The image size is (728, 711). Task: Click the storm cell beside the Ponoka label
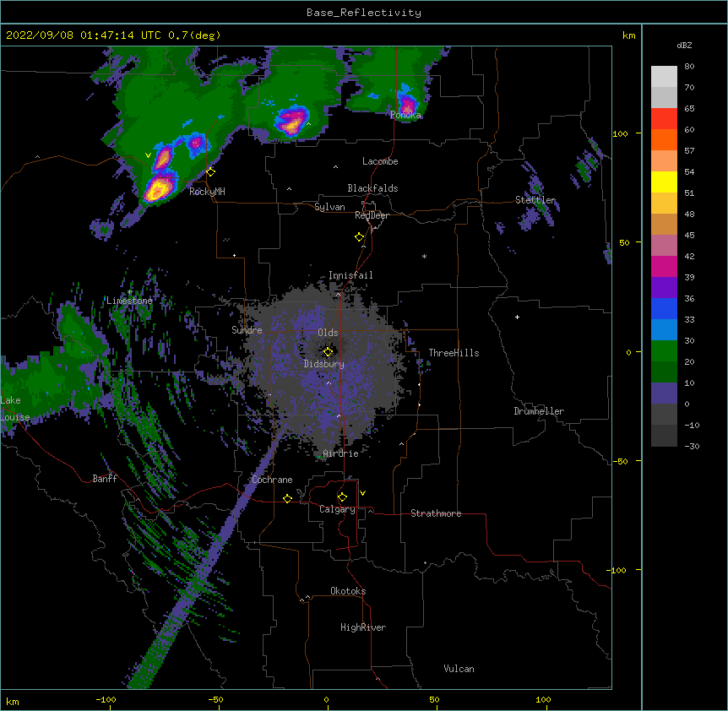(407, 103)
